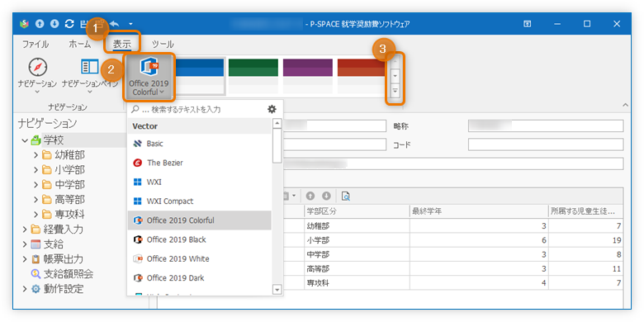The width and height of the screenshot is (644, 322).
Task: Open quick access toolbar customize dropdown
Action: point(130,24)
